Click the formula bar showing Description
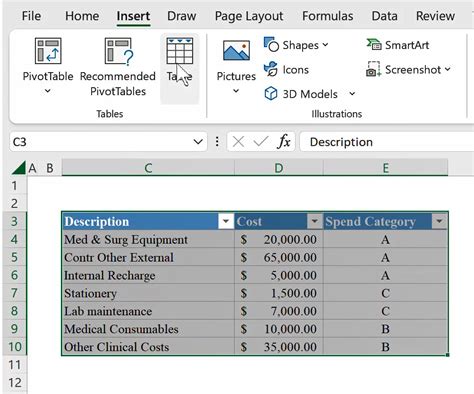The width and height of the screenshot is (474, 394). 387,142
